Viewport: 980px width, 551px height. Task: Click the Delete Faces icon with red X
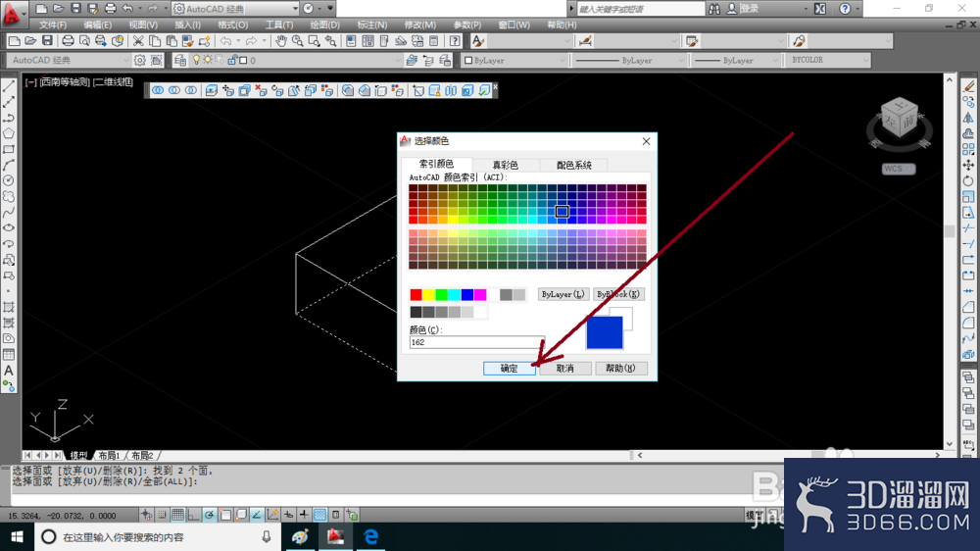pos(261,90)
